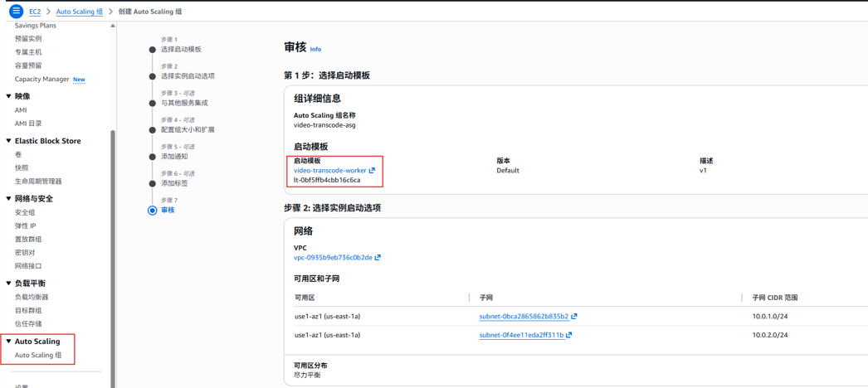Open external link icon next to video-transcode-worker
The width and height of the screenshot is (868, 388).
pos(372,171)
